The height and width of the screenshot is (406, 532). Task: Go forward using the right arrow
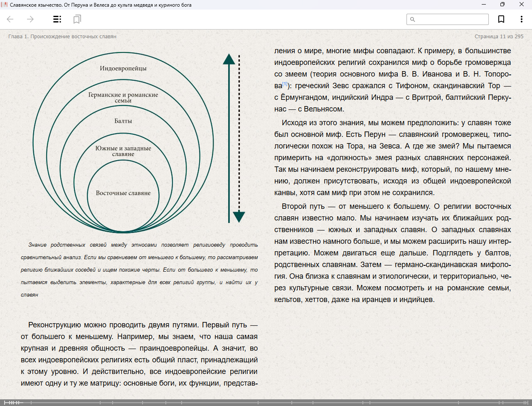(x=30, y=19)
